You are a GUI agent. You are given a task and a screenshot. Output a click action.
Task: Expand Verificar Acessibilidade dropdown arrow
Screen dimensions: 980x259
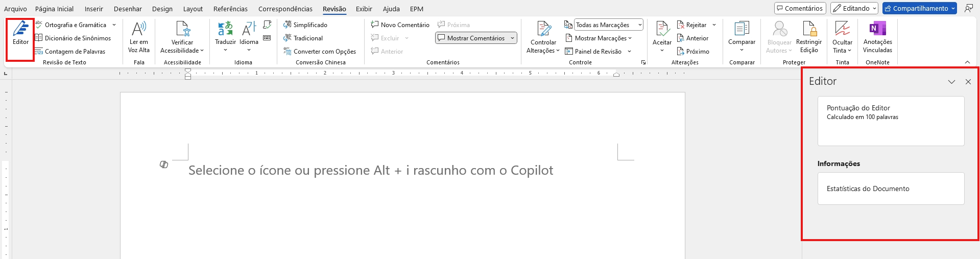point(202,51)
